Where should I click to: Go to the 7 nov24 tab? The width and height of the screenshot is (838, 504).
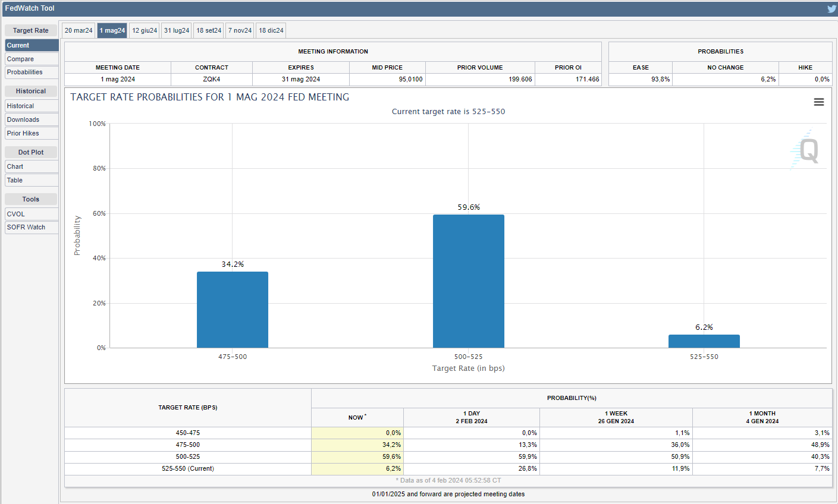pos(240,30)
